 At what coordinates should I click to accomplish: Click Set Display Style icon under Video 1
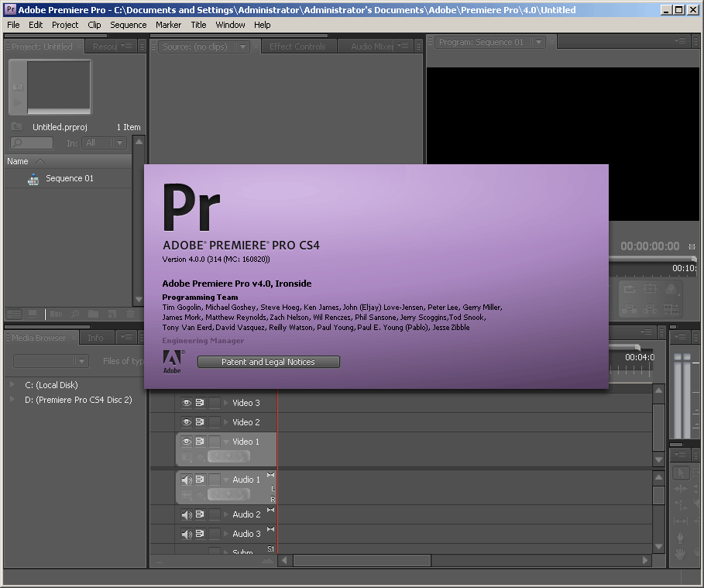(x=187, y=457)
